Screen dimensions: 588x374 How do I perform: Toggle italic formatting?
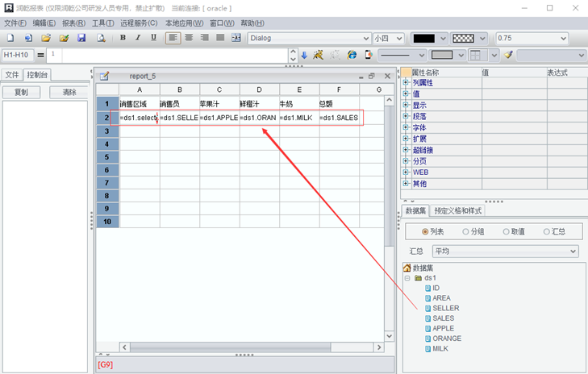138,37
